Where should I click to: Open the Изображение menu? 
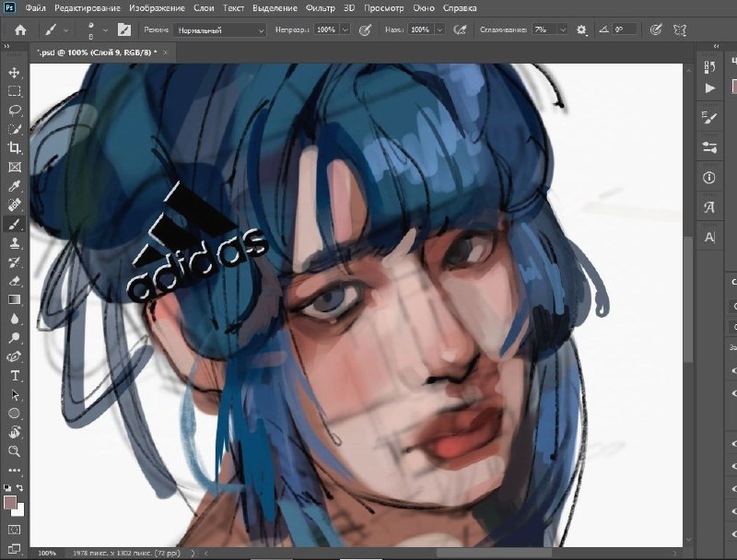157,8
